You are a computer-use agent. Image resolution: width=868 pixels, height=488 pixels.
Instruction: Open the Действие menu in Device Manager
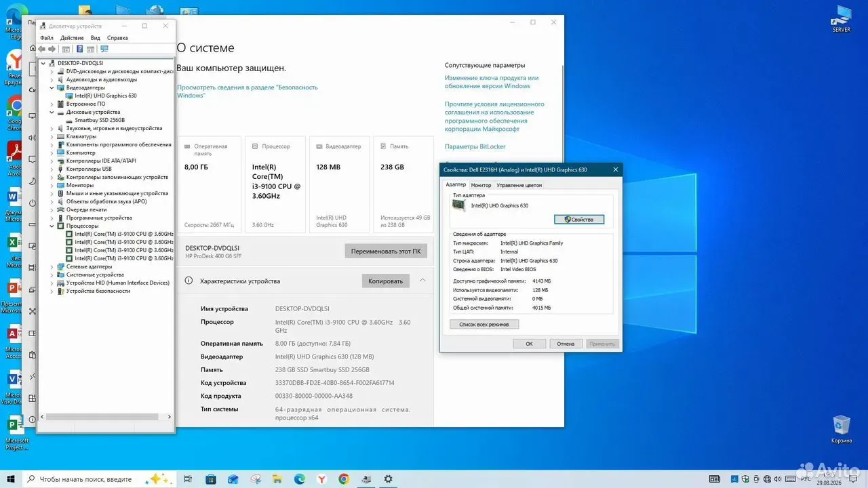point(72,38)
